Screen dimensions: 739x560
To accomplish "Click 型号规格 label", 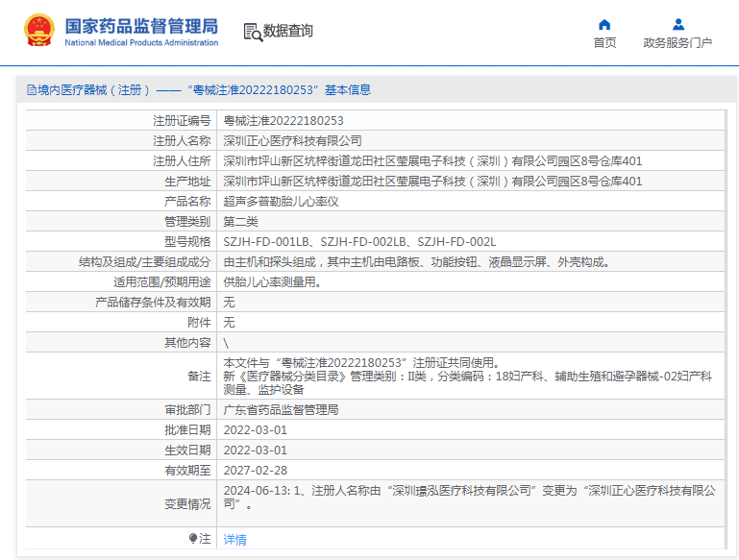I will coord(187,242).
